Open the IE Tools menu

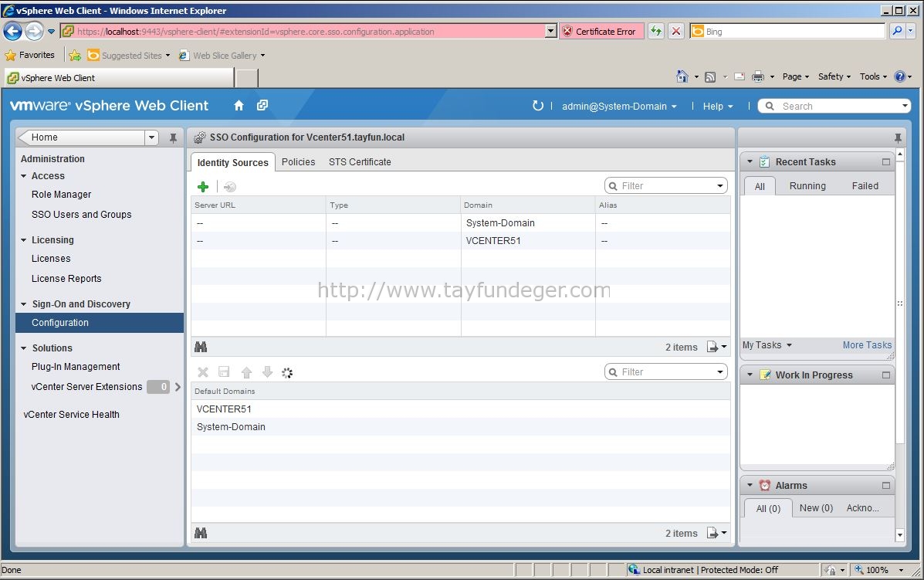[873, 76]
